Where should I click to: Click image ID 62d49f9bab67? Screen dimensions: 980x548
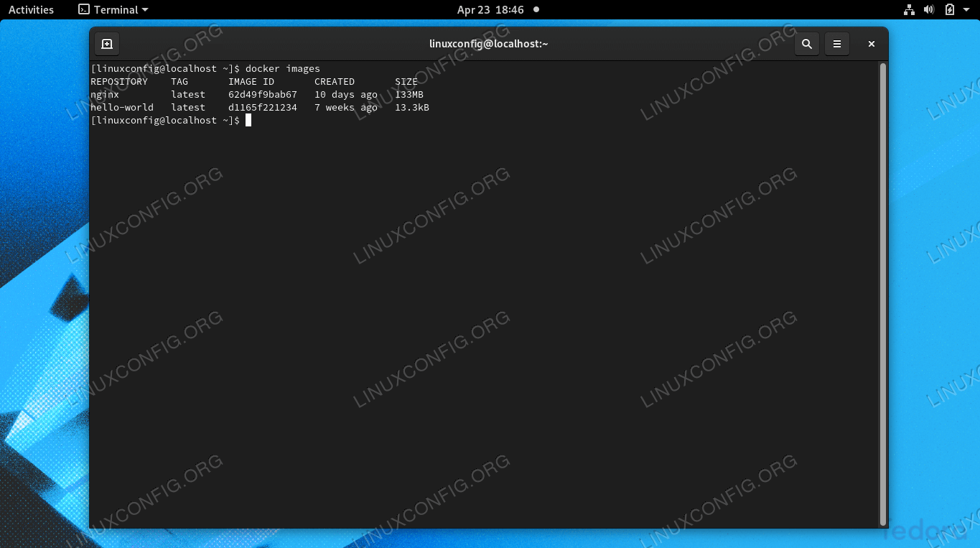263,95
